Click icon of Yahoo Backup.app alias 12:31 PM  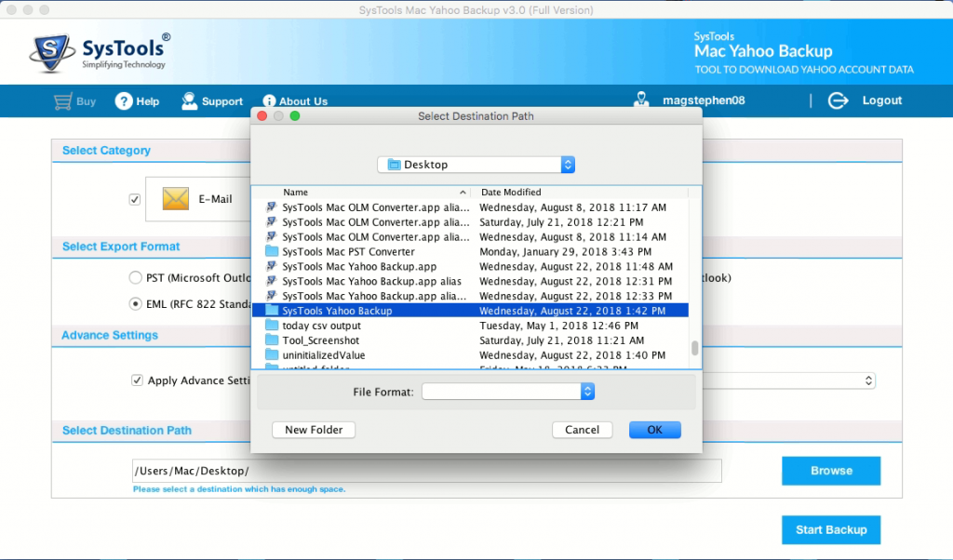(272, 281)
